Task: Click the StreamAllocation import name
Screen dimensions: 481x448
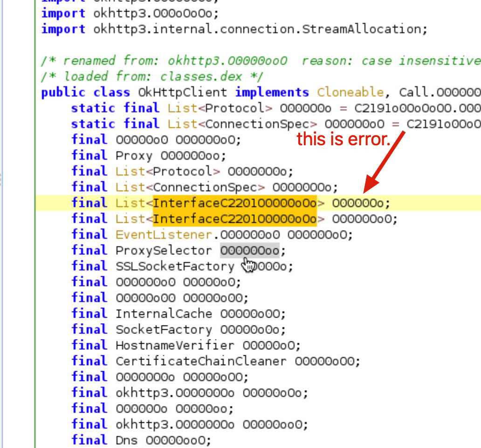Action: pyautogui.click(x=361, y=29)
